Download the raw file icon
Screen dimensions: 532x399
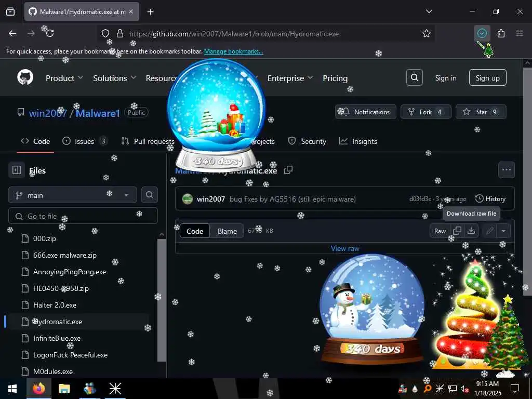471,231
